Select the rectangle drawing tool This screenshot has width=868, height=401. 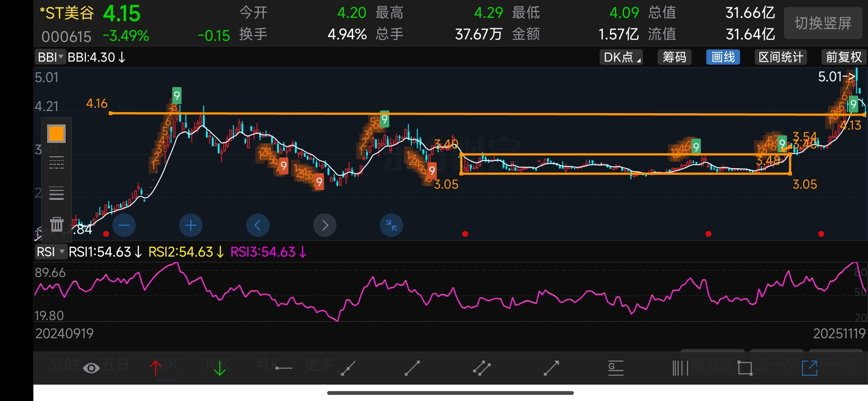(x=745, y=368)
